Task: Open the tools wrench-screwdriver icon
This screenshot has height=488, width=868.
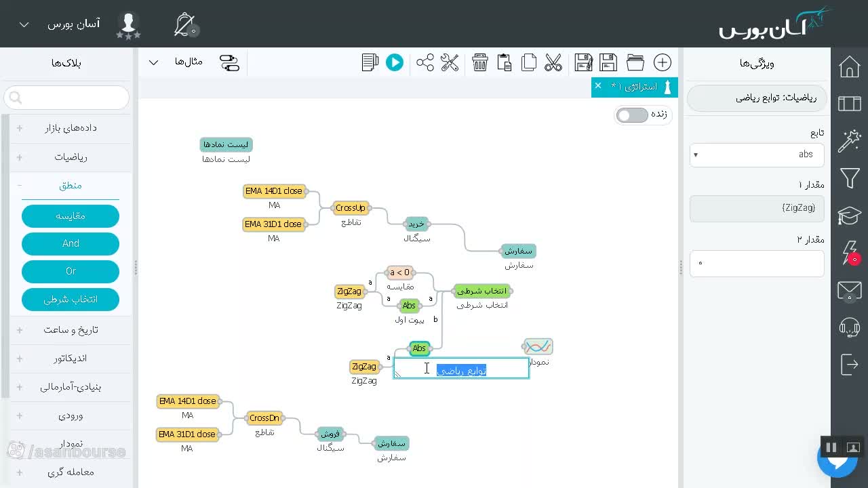Action: [x=450, y=63]
